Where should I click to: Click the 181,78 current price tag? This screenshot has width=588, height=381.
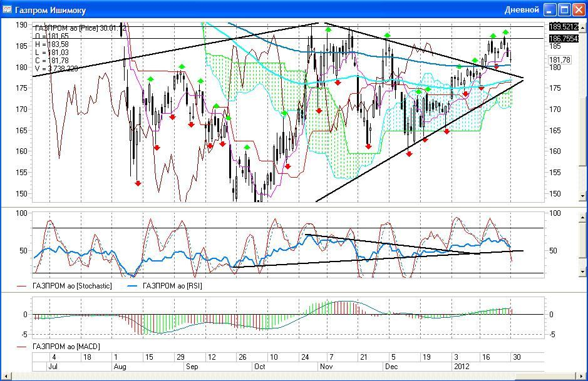coord(560,60)
